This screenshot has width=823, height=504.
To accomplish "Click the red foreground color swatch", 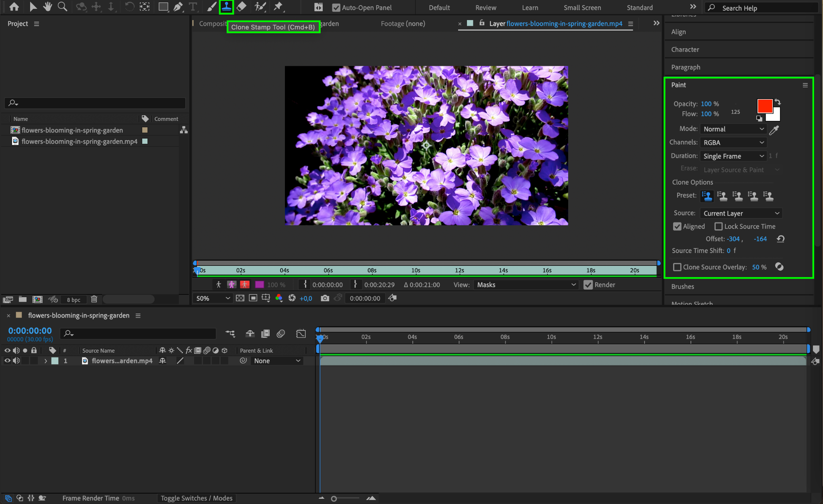I will [x=764, y=106].
